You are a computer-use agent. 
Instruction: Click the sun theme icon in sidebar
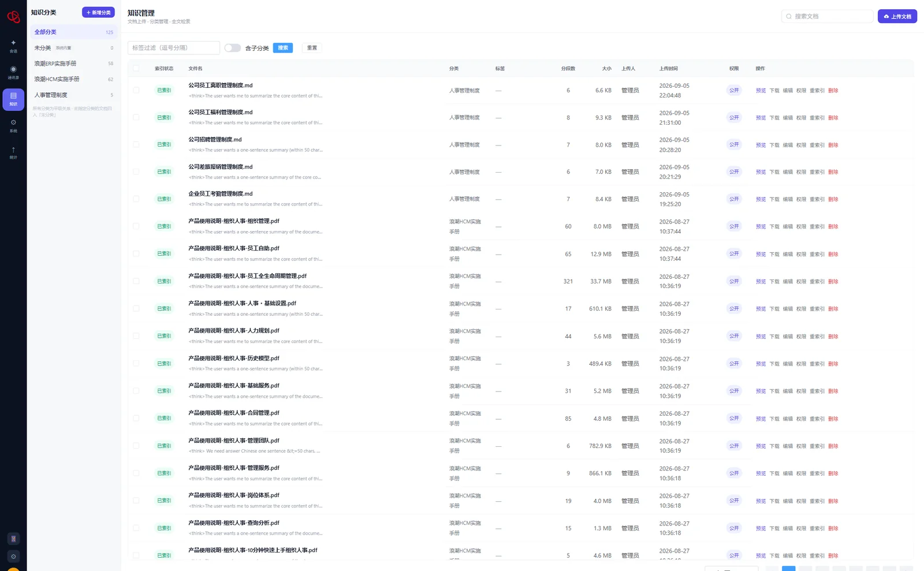point(13,557)
